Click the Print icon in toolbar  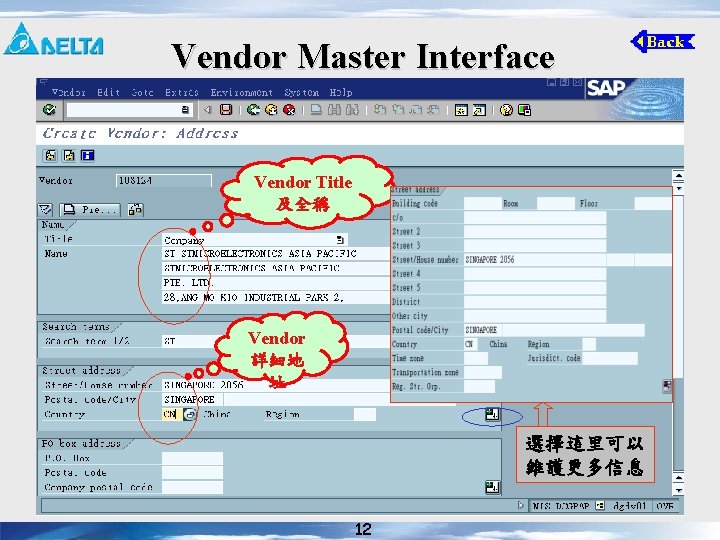coord(316,110)
